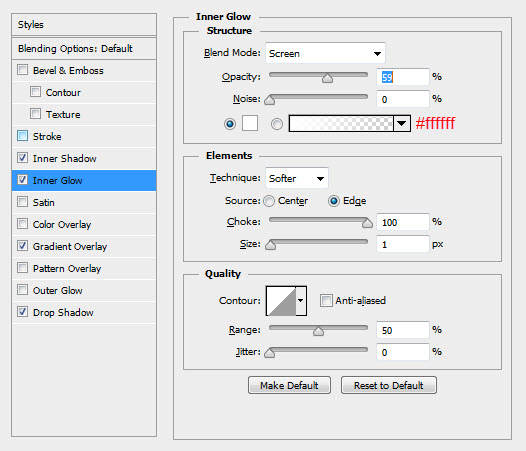Enable the Contour sub-option checkbox

click(x=35, y=92)
